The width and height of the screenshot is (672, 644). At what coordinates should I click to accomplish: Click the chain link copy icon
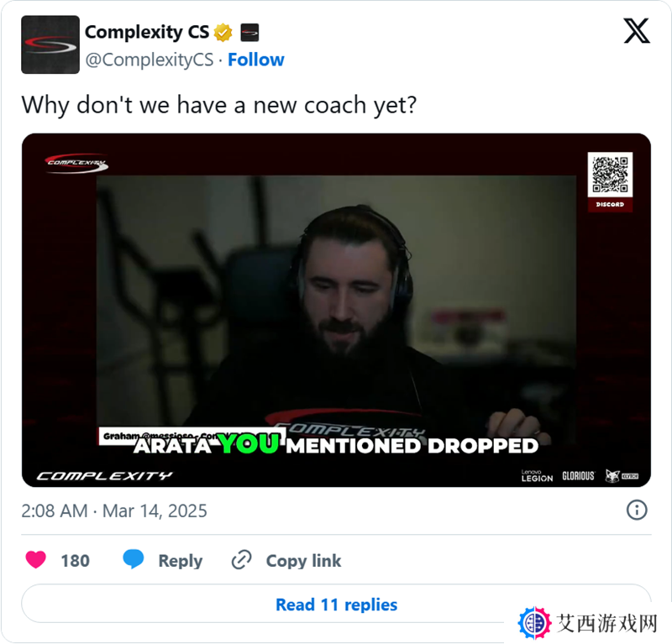coord(241,560)
